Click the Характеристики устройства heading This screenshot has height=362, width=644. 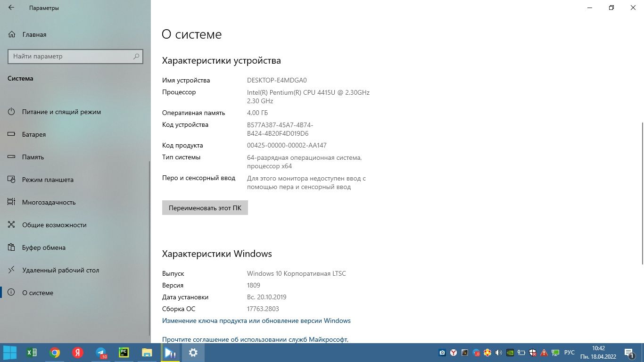(x=222, y=60)
